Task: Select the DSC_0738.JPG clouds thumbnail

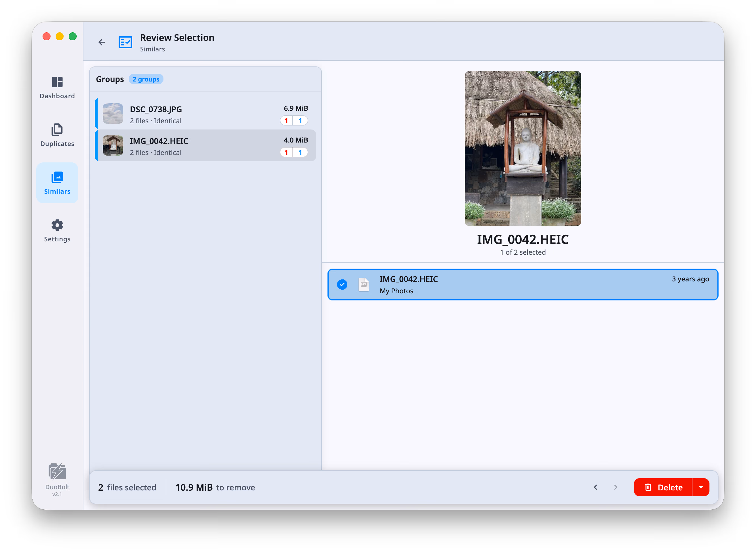Action: 113,114
